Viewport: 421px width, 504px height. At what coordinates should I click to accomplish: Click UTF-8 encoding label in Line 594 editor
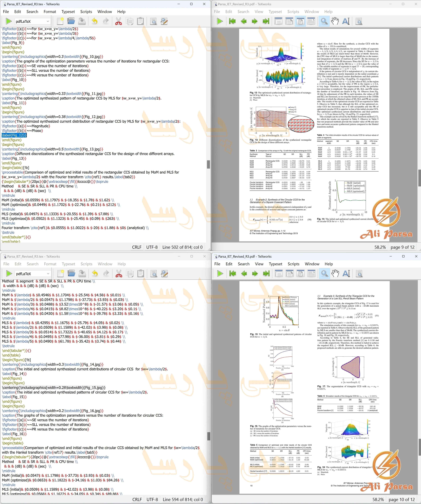tap(152, 499)
